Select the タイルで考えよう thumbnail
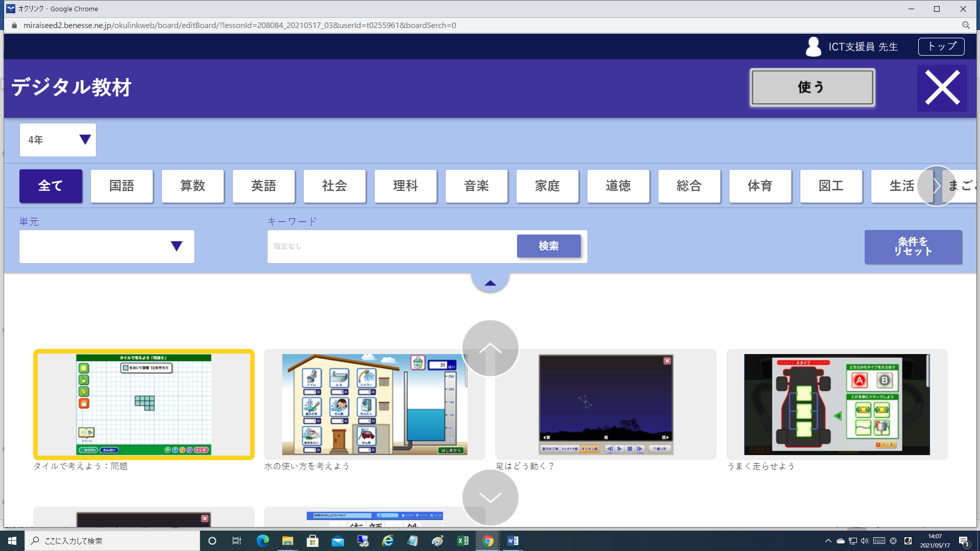This screenshot has height=551, width=980. pos(143,404)
